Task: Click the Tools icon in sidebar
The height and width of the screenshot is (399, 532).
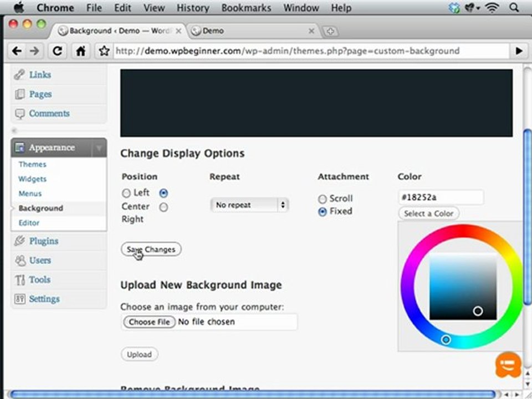Action: [20, 280]
